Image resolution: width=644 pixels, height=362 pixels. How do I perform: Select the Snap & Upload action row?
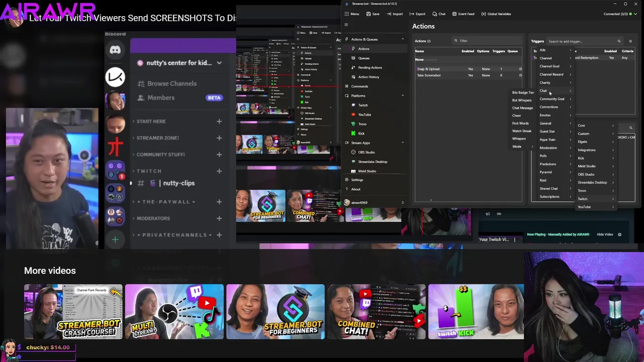[468, 69]
